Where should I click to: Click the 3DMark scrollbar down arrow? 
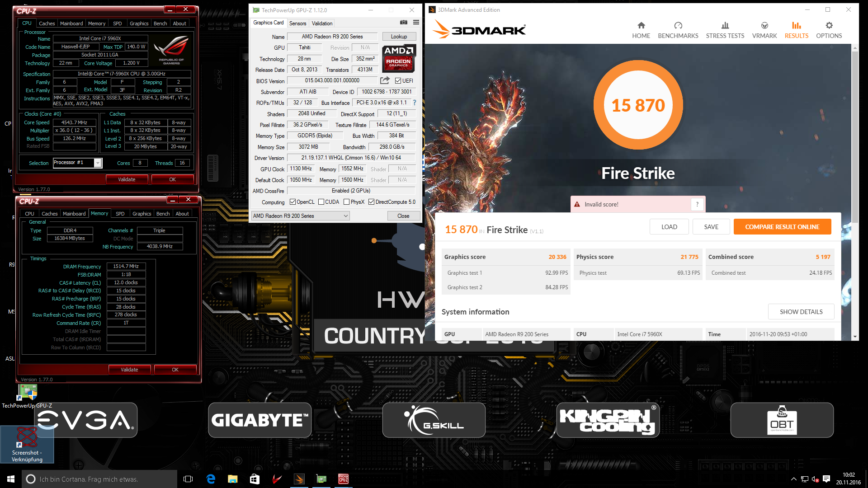pyautogui.click(x=854, y=337)
